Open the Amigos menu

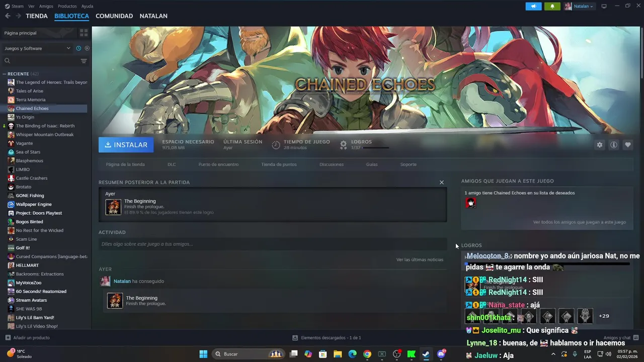[x=46, y=6]
